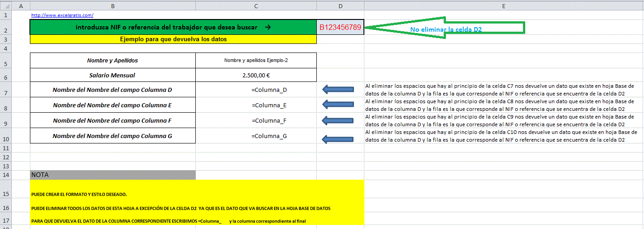
Task: Select row 13 via its row header
Action: pos(7,166)
